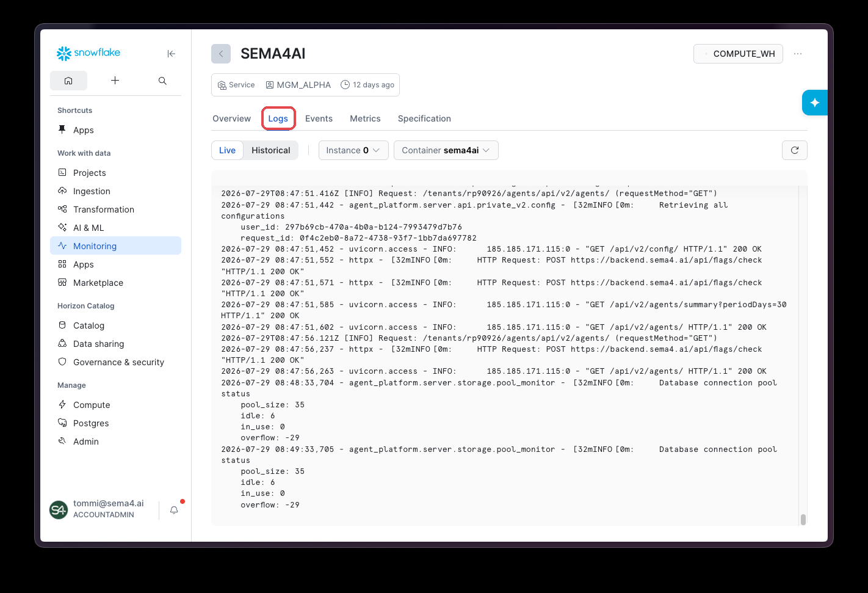Refresh the logs view

795,150
